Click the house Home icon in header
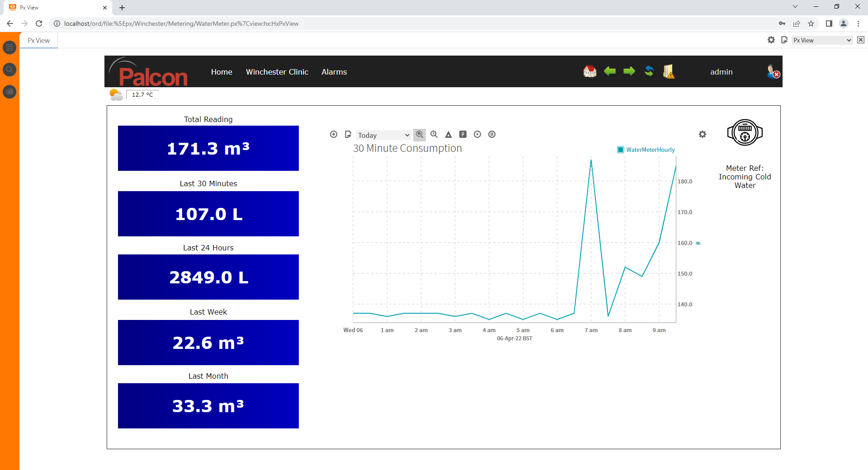This screenshot has width=868, height=470. point(590,71)
